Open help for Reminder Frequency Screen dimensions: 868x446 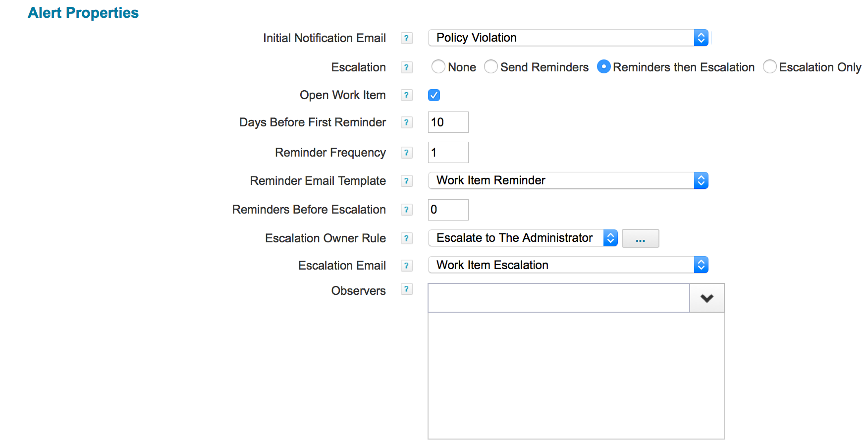point(406,153)
